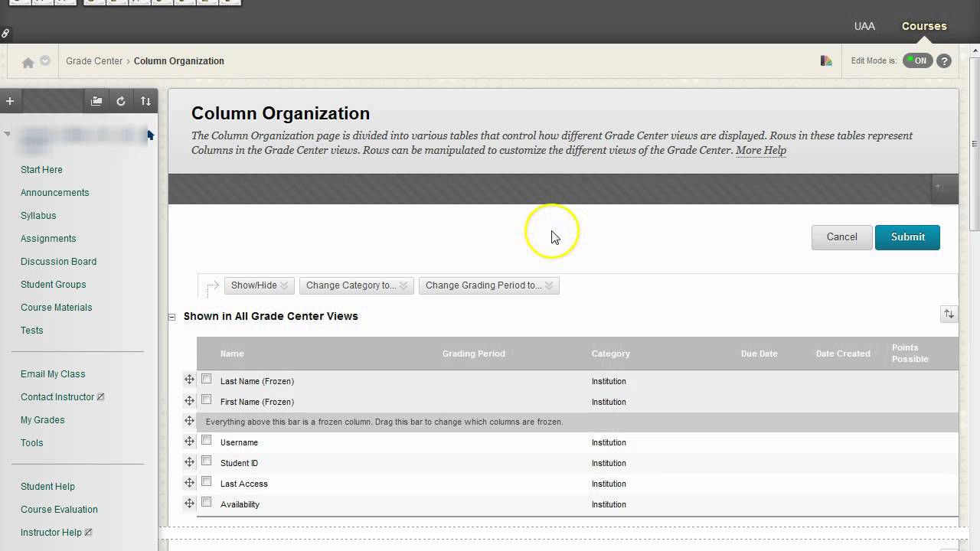
Task: Collapse Shown in All Grade Center Views section
Action: (172, 316)
